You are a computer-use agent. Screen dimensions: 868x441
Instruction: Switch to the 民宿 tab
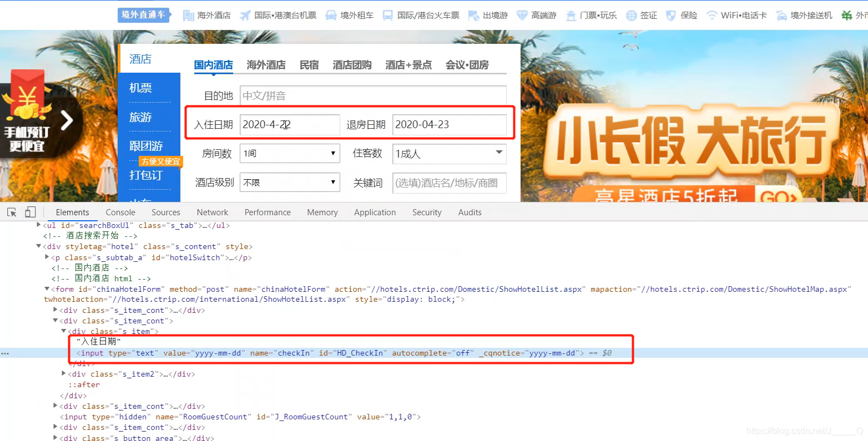(309, 65)
